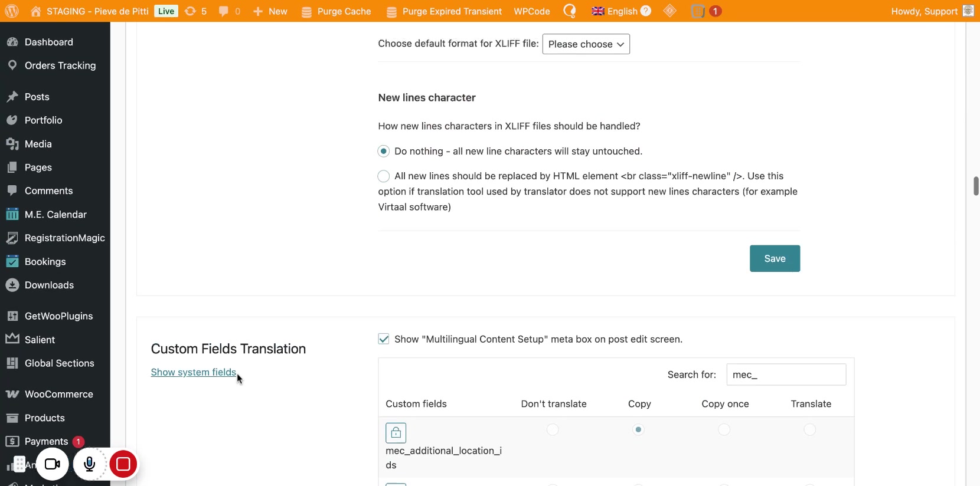This screenshot has width=980, height=486.
Task: Select Don't translate for mec_additional_location_ids
Action: [553, 430]
